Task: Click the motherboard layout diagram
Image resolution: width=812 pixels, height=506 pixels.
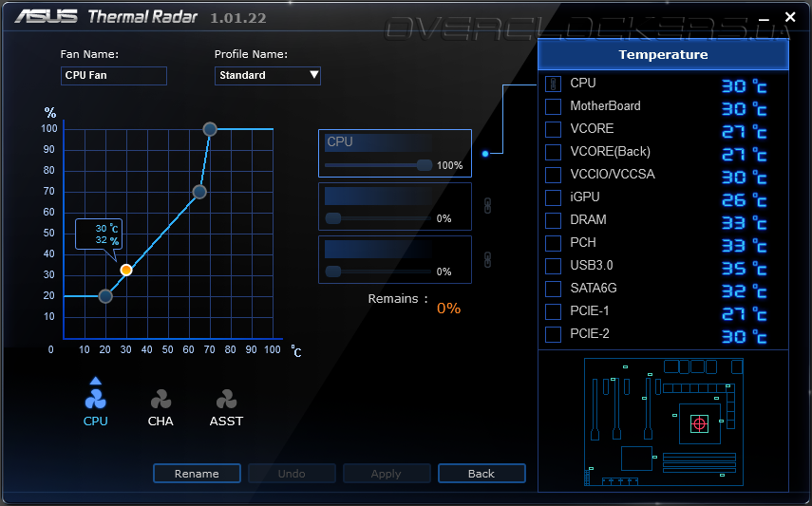Action: pyautogui.click(x=664, y=422)
